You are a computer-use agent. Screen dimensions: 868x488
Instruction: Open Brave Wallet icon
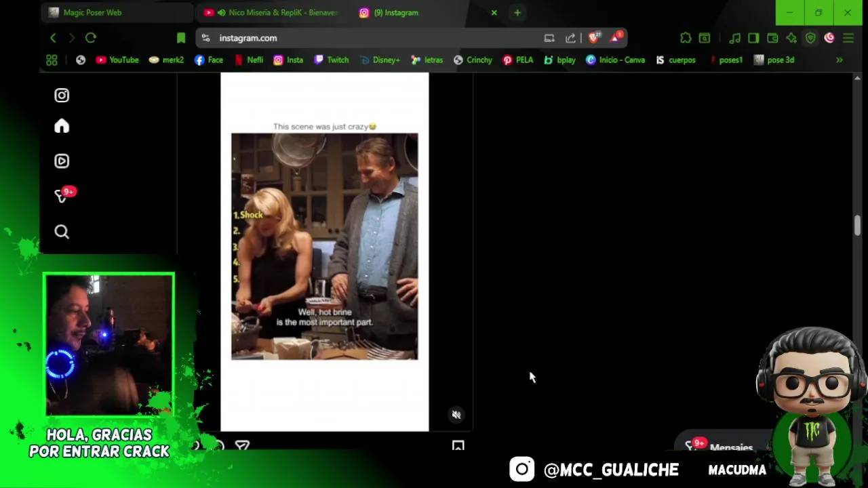click(772, 38)
